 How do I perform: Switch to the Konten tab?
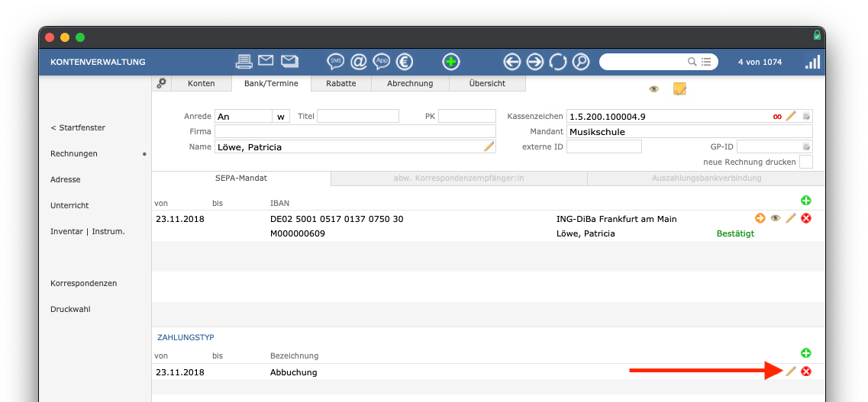pos(201,83)
